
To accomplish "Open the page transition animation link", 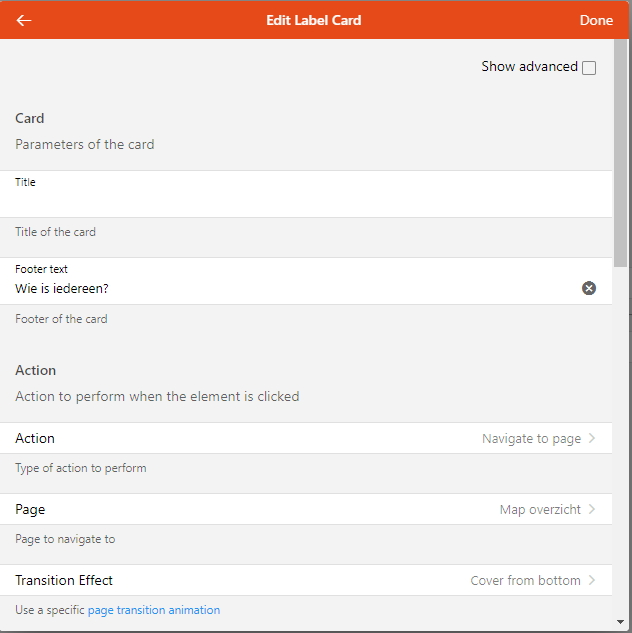I will (154, 610).
